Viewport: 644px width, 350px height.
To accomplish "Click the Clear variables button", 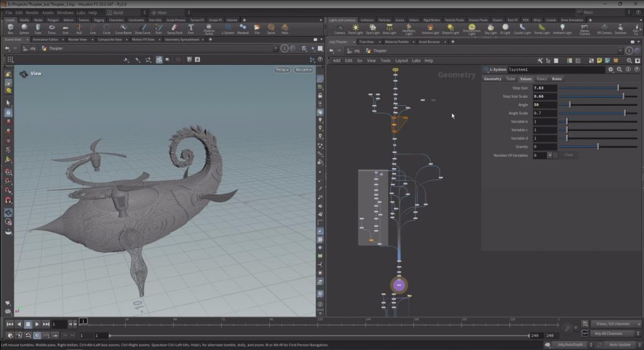I will [x=569, y=155].
